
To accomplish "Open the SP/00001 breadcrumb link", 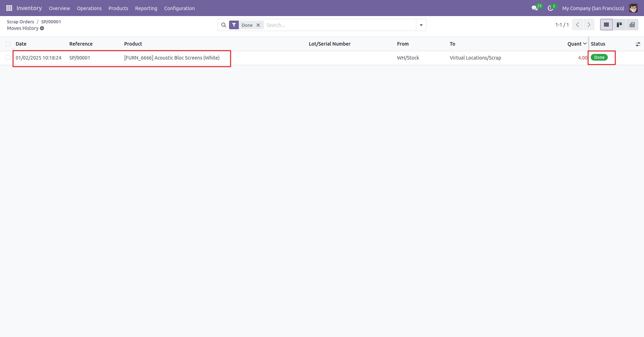I will pos(51,22).
